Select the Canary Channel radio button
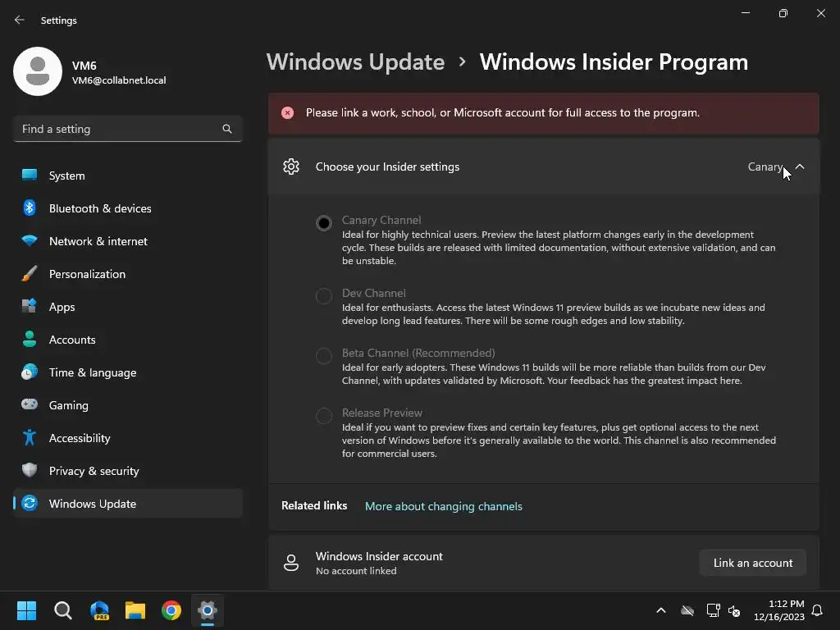Image resolution: width=840 pixels, height=630 pixels. pos(323,223)
